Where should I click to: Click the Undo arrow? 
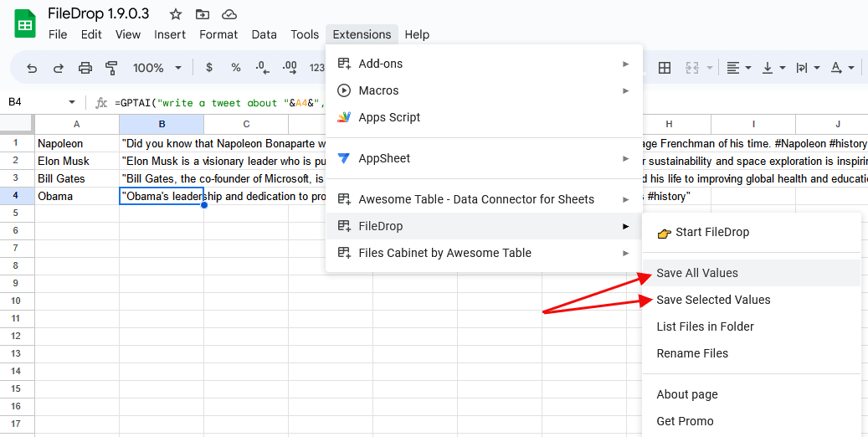pos(32,68)
